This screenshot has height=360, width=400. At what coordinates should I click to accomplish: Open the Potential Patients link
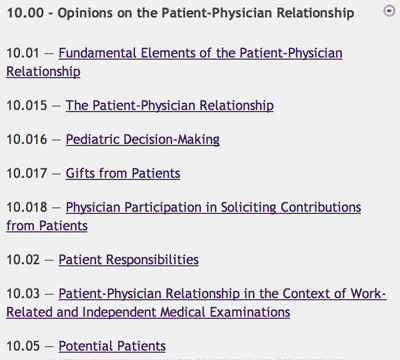click(112, 346)
